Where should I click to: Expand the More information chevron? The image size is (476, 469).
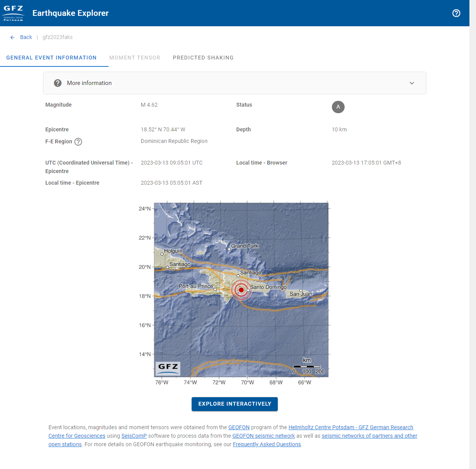(412, 83)
